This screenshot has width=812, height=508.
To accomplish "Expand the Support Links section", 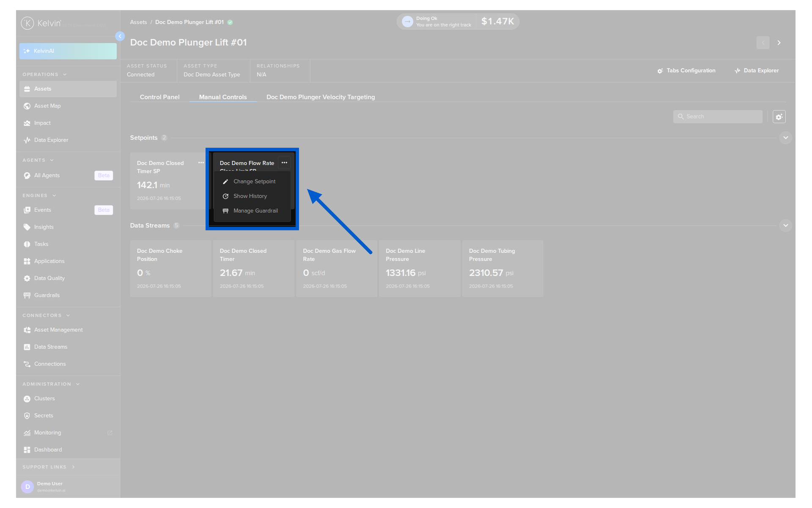I will (73, 467).
